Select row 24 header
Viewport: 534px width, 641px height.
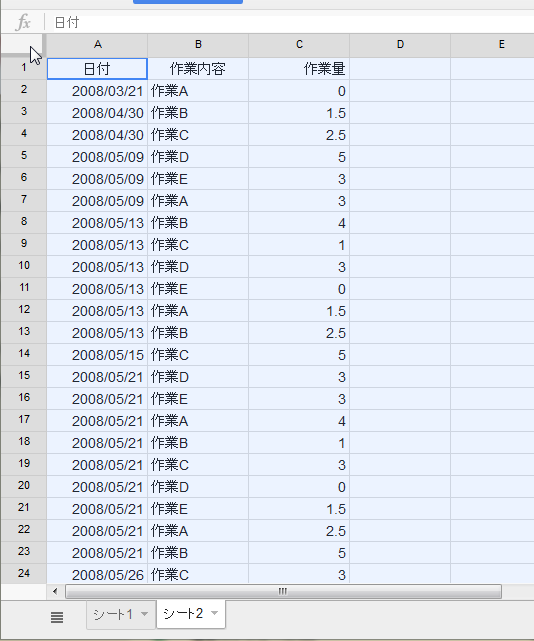tap(24, 573)
